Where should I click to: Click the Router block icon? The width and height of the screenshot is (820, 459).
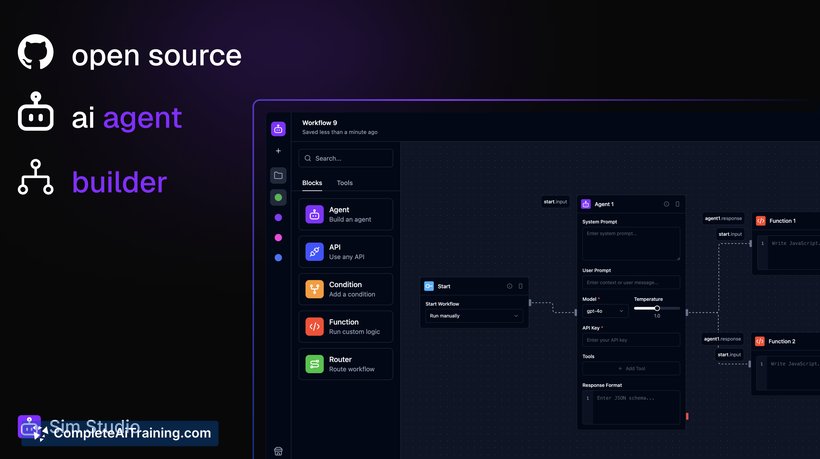click(x=314, y=364)
